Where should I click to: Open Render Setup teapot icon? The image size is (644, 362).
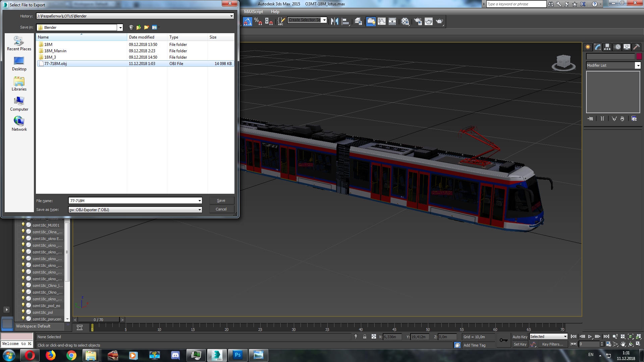418,21
